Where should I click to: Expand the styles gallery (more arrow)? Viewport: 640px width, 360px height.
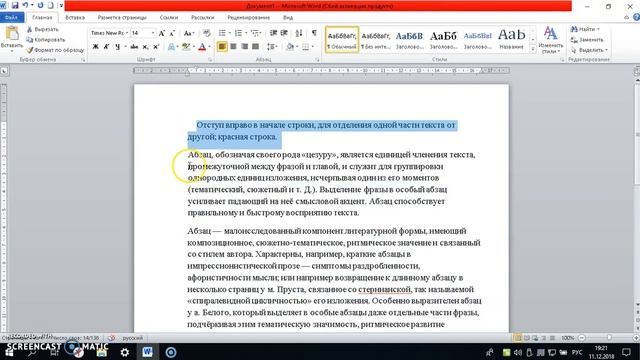click(533, 49)
